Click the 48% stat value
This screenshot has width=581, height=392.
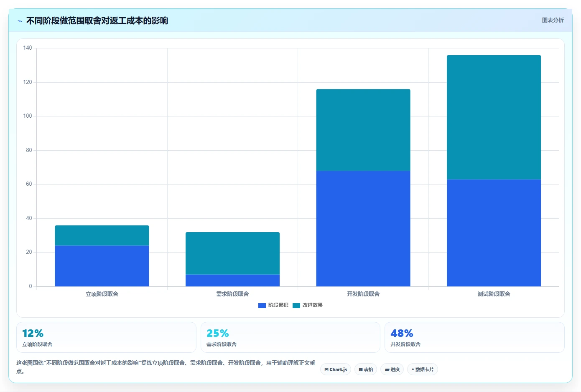[x=402, y=334]
